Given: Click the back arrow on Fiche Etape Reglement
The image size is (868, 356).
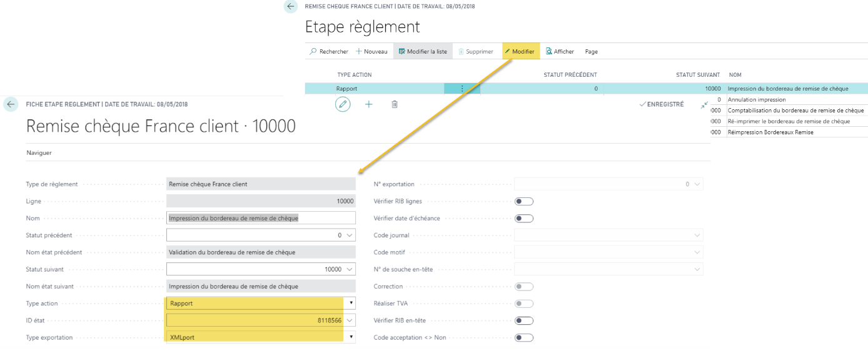Looking at the screenshot, I should coord(11,104).
